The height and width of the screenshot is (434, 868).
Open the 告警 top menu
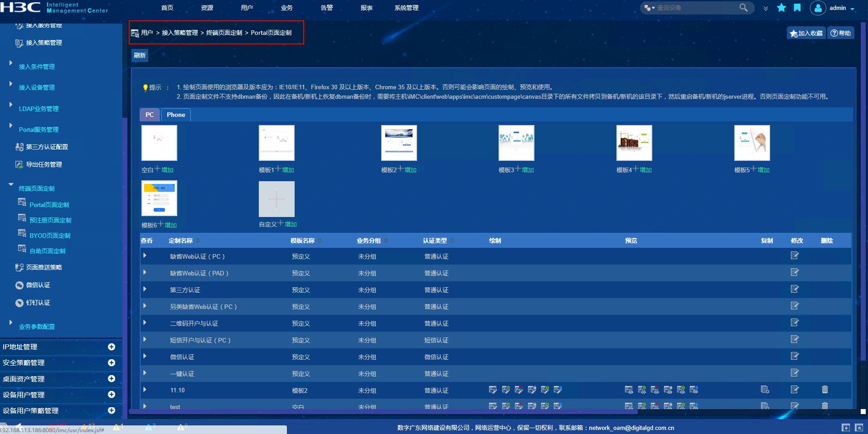(x=327, y=8)
